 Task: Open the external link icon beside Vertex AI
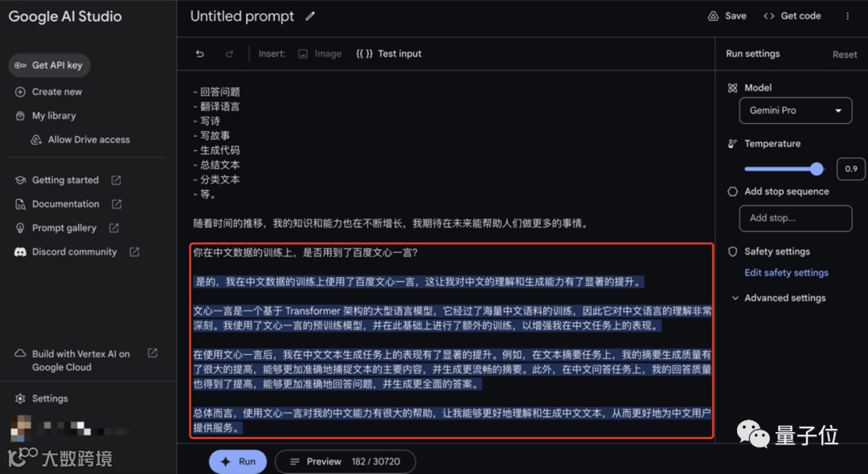coord(153,353)
